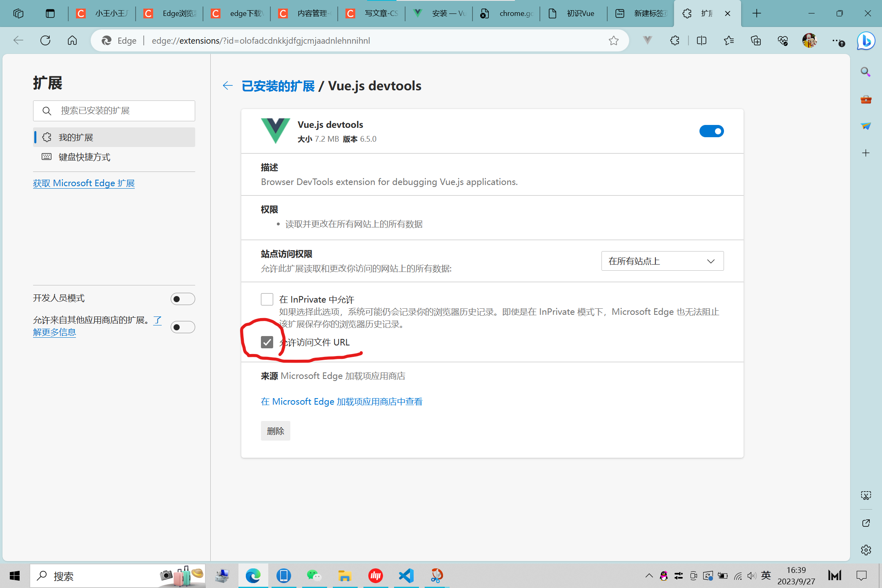
Task: Open Visual Studio Code from taskbar
Action: 406,576
